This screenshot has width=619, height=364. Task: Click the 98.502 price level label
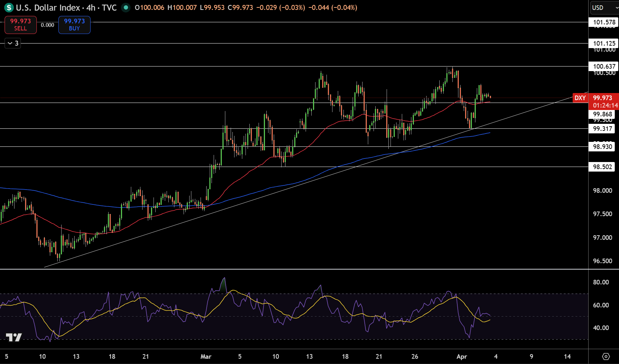coord(602,167)
